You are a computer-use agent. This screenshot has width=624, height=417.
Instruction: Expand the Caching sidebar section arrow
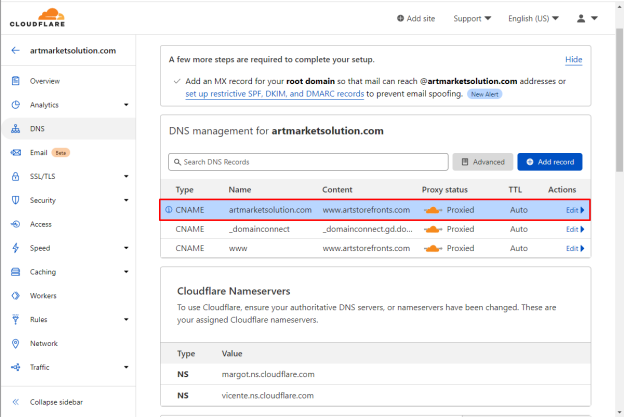(126, 272)
